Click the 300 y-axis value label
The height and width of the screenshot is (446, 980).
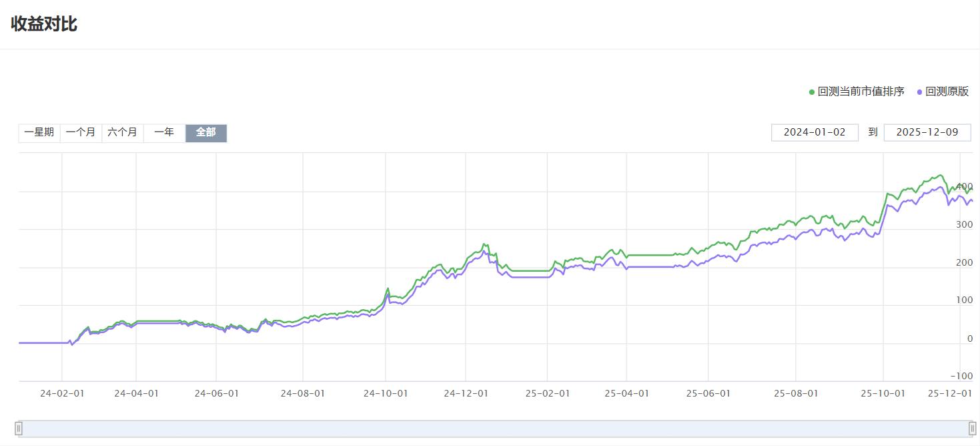point(964,225)
